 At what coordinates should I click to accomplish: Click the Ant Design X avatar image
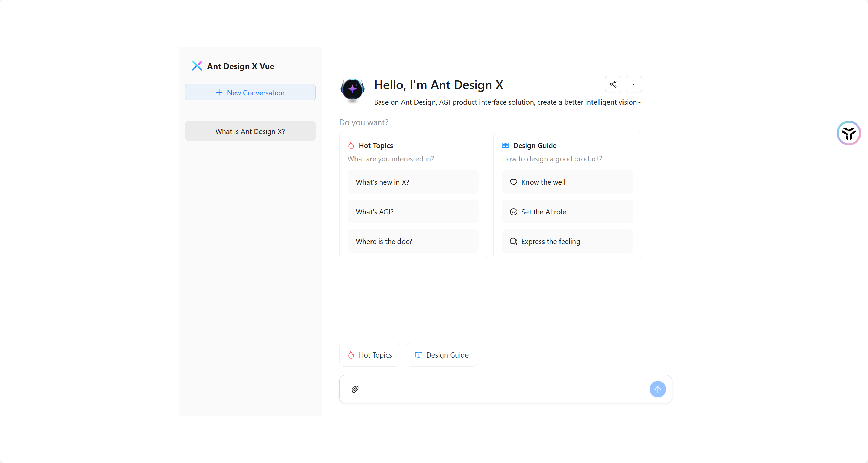click(352, 89)
